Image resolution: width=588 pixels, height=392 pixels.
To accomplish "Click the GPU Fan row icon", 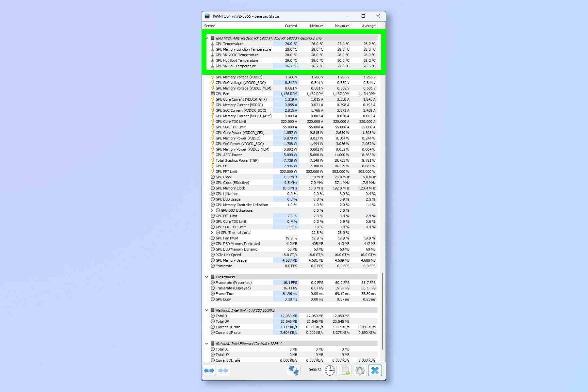I will [x=213, y=94].
